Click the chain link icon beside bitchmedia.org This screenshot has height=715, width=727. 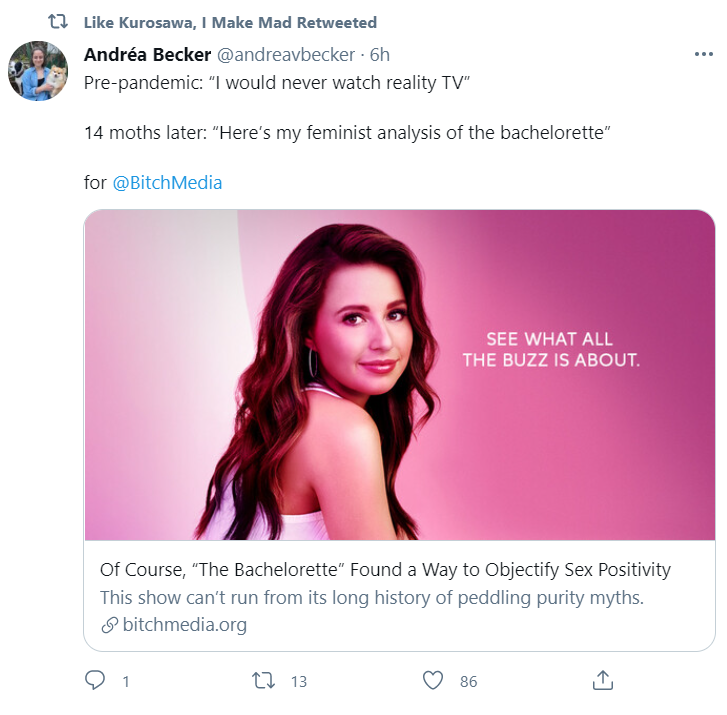(110, 626)
